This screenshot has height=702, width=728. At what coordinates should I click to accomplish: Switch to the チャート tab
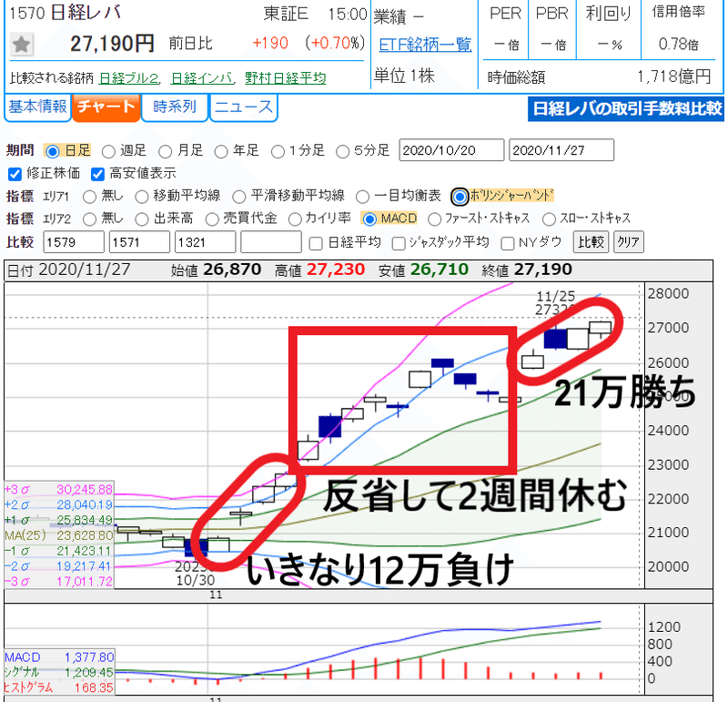tap(106, 107)
